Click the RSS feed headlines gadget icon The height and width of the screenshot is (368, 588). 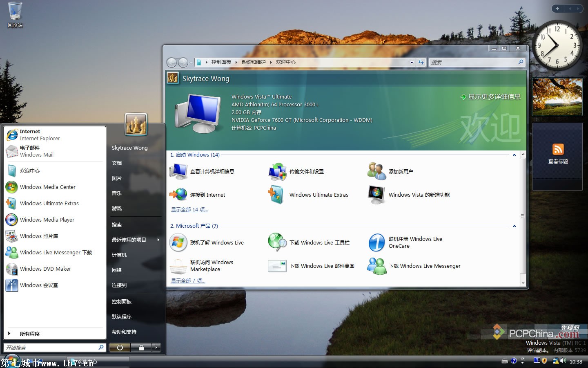[x=558, y=149]
